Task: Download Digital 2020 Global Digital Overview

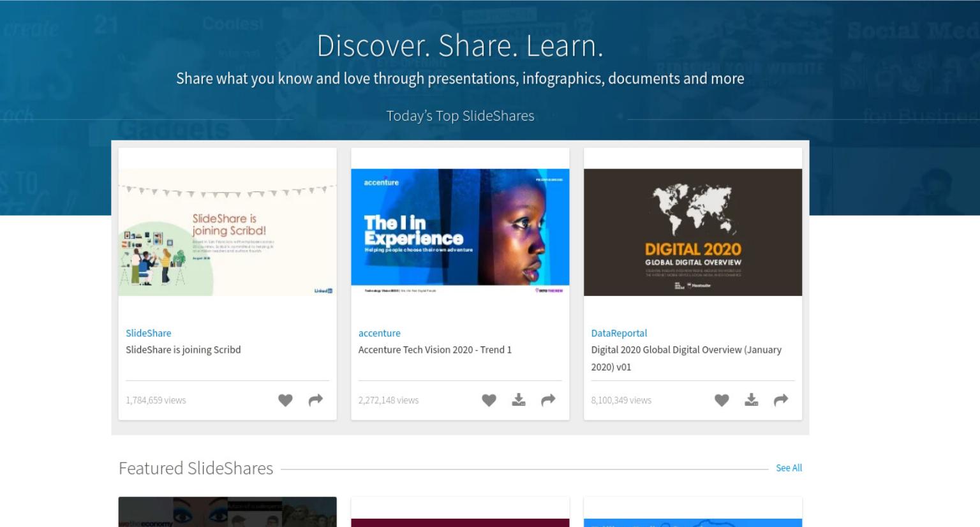Action: pyautogui.click(x=752, y=400)
